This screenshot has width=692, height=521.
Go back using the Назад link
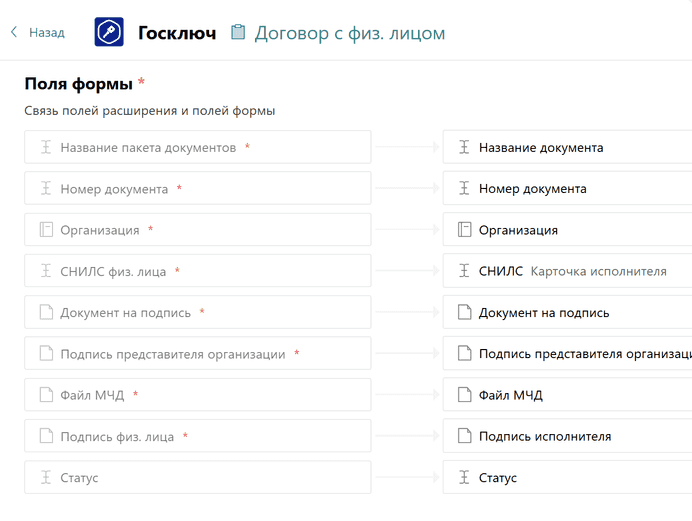(46, 33)
